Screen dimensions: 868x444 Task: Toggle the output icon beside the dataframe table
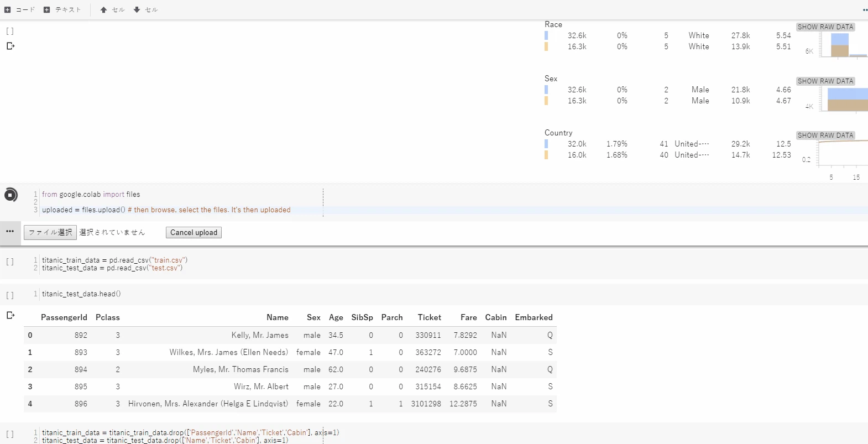(10, 315)
